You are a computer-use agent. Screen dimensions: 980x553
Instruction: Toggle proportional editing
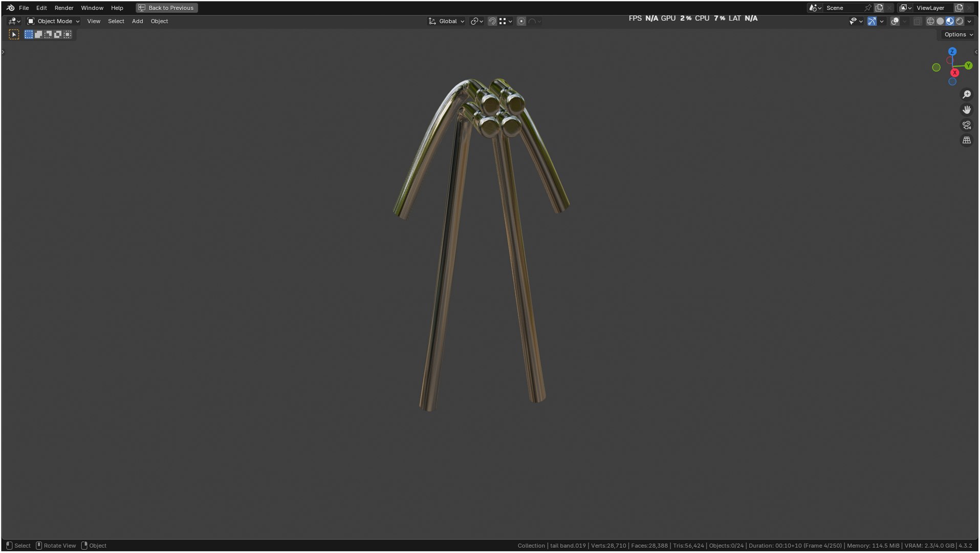pyautogui.click(x=521, y=21)
